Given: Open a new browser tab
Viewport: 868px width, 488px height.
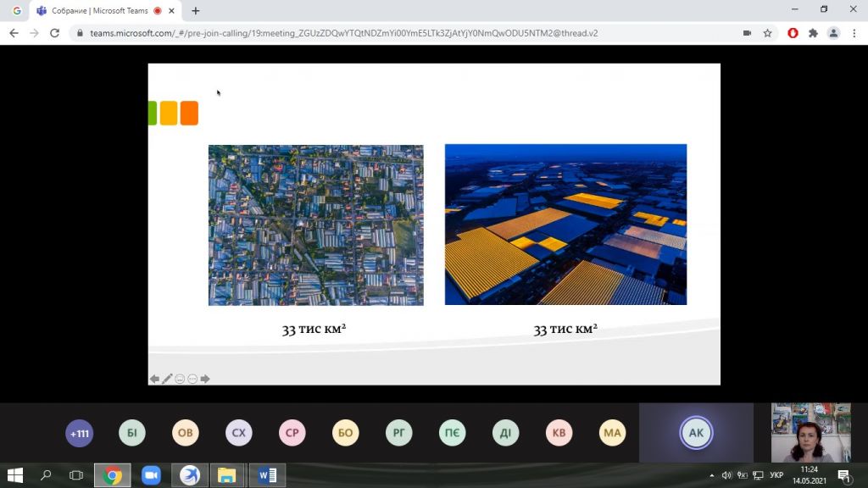Looking at the screenshot, I should [x=196, y=11].
